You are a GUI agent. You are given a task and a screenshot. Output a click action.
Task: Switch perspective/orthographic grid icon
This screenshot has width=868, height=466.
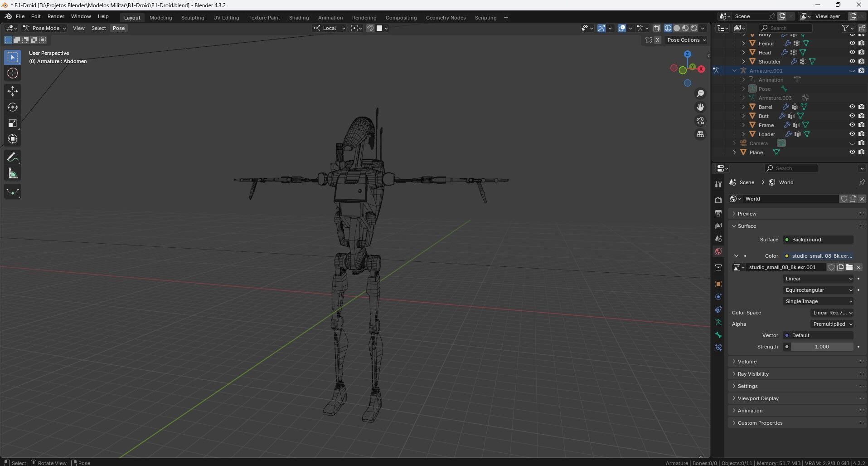pyautogui.click(x=700, y=134)
